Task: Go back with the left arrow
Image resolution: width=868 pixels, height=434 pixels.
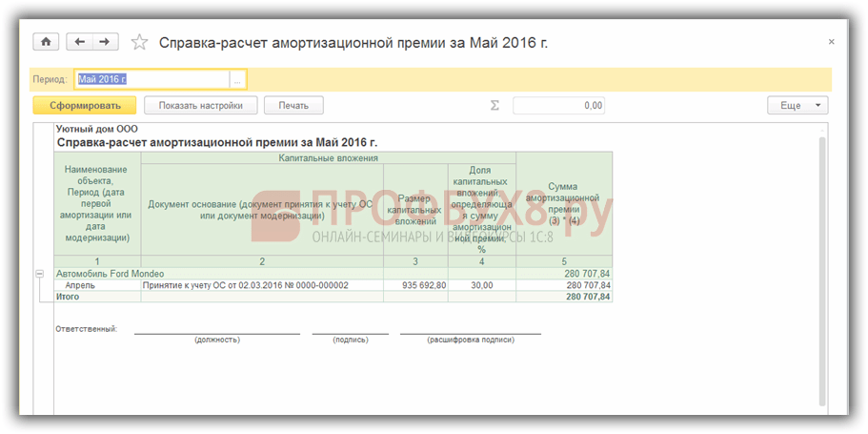Action: (x=80, y=42)
